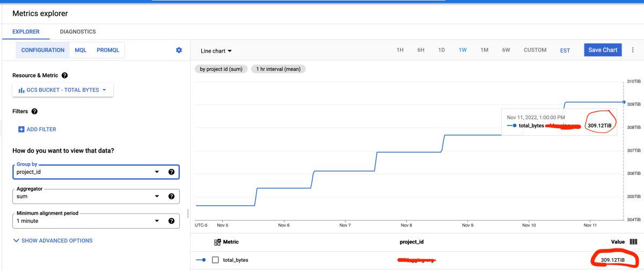
Task: Click the Add Filter button
Action: 37,129
